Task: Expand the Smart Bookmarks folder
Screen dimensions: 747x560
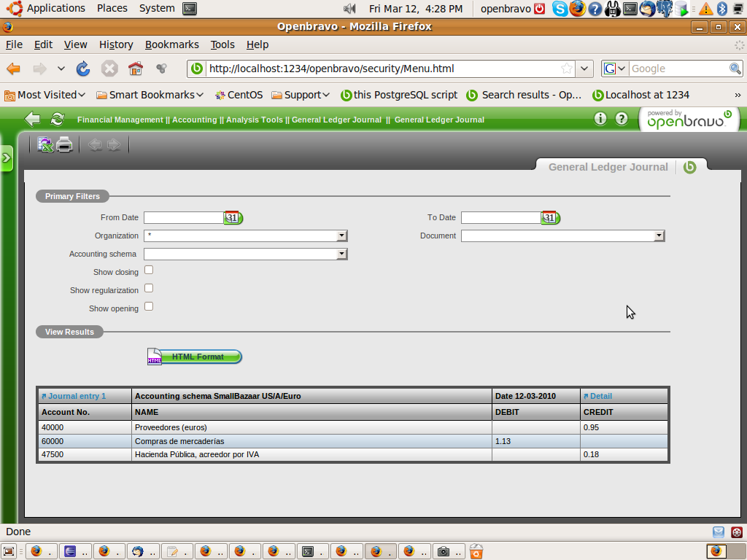Action: [x=150, y=95]
